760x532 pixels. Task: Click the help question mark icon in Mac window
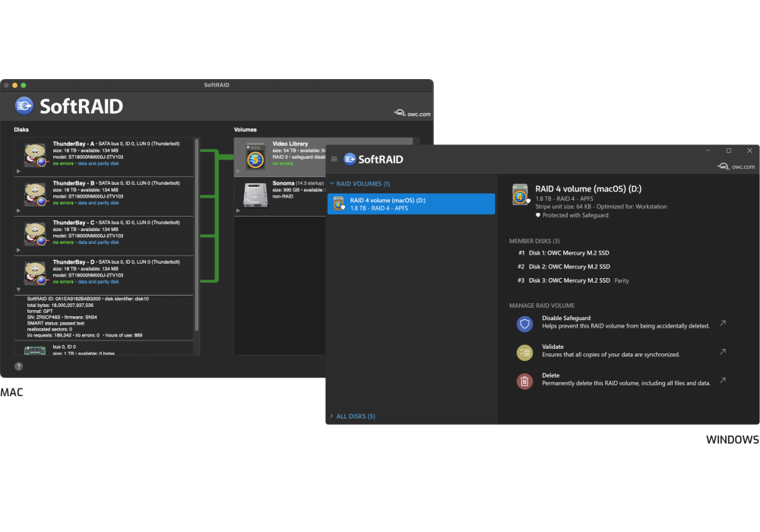[x=18, y=366]
